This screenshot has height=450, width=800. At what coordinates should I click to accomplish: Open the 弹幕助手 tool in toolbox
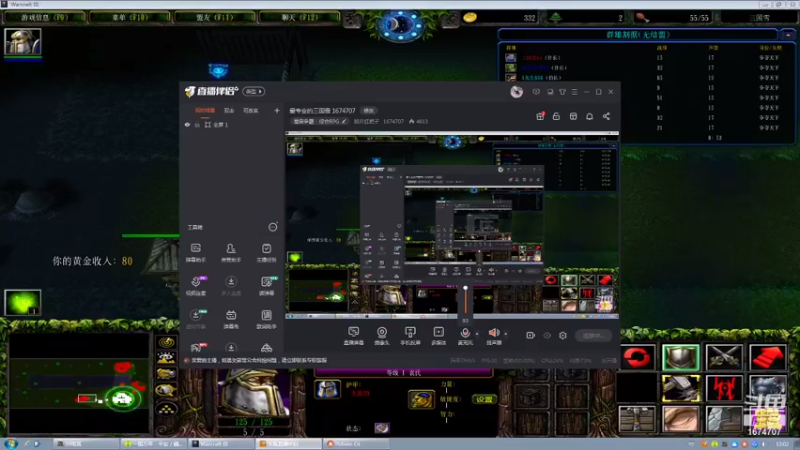pyautogui.click(x=195, y=253)
